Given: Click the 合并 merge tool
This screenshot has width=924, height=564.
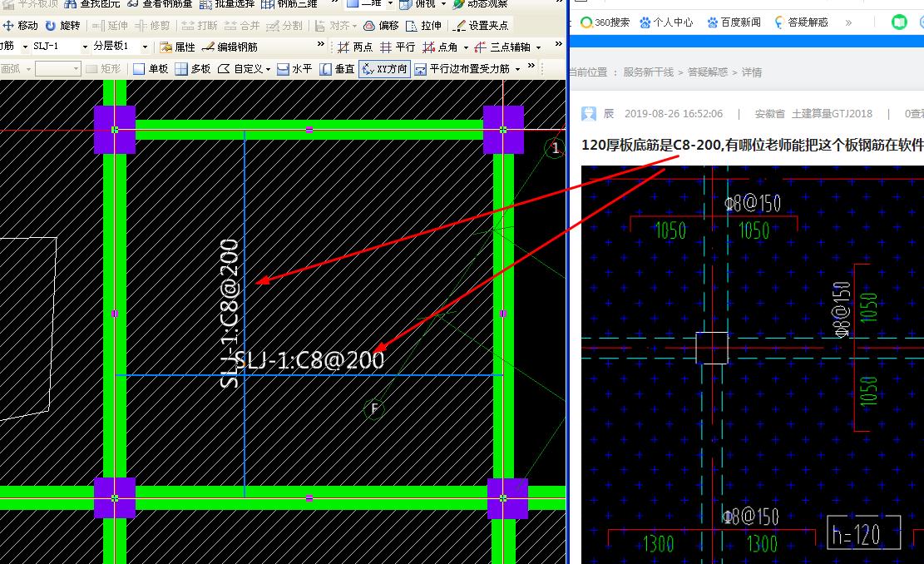Looking at the screenshot, I should click(242, 25).
